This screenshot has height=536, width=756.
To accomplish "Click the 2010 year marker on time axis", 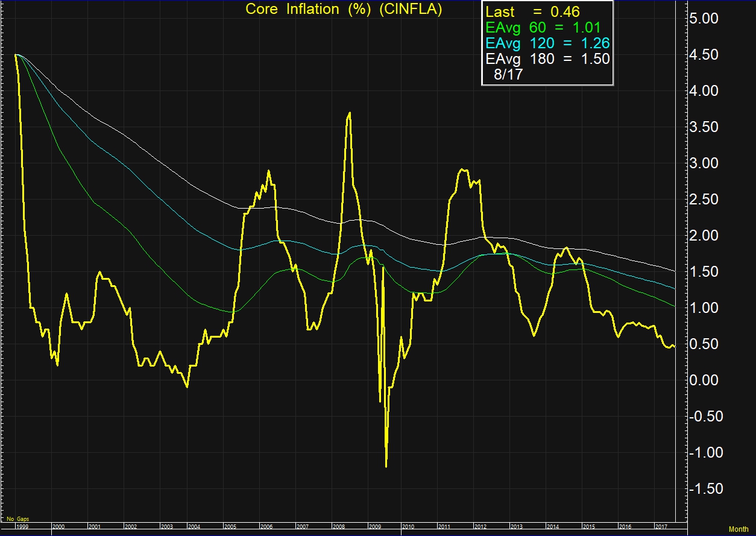I will [409, 526].
